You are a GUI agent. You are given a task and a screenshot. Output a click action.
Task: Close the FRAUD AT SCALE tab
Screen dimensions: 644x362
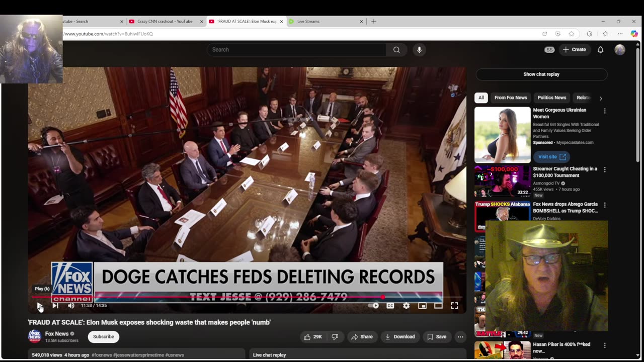coord(282,22)
